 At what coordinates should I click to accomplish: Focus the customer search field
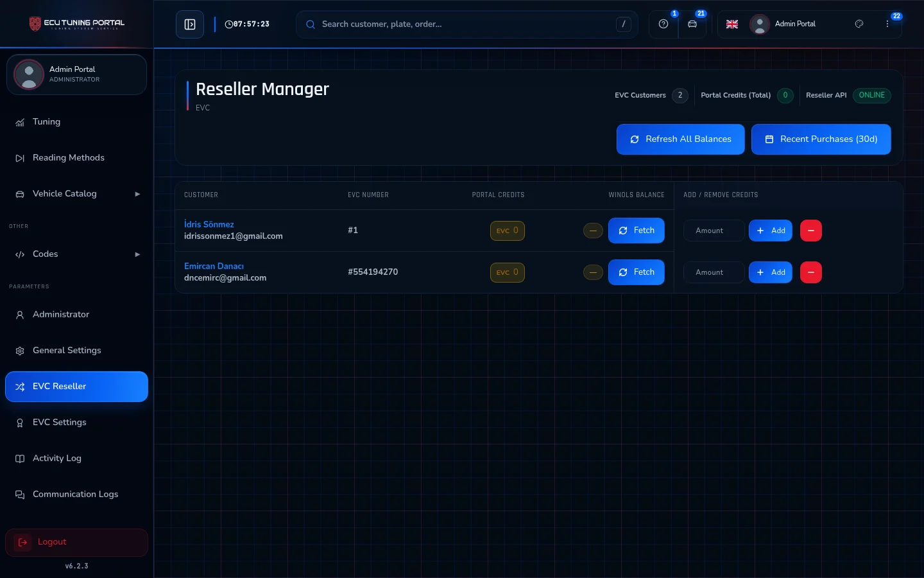click(x=467, y=24)
